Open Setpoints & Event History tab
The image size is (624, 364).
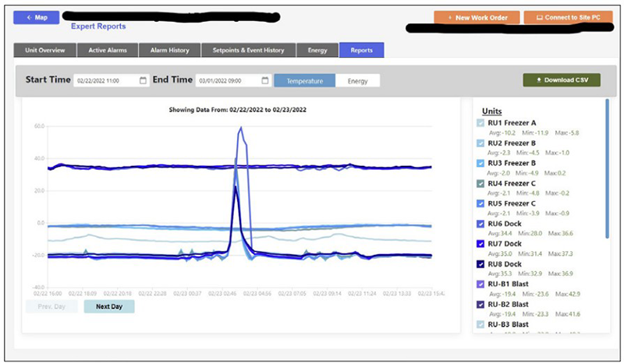(248, 50)
